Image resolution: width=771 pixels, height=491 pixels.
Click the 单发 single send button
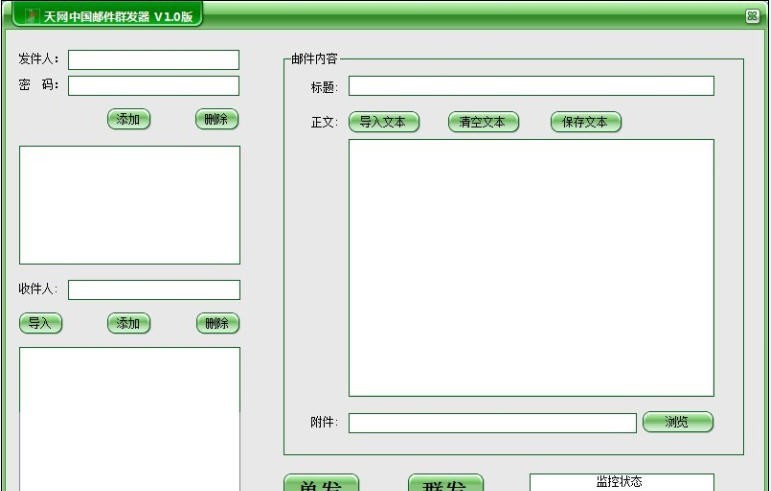point(321,483)
